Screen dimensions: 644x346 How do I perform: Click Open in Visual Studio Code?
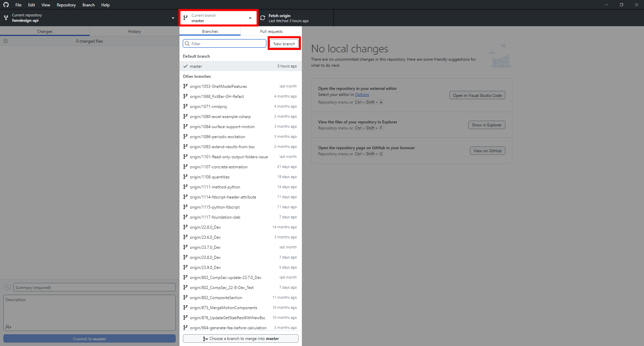(x=477, y=95)
